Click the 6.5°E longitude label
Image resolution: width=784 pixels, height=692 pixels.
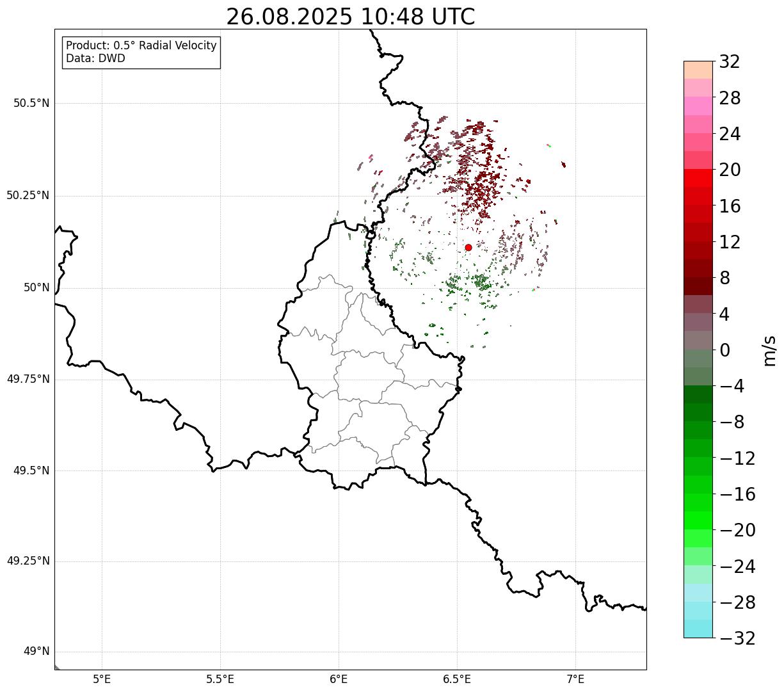[x=457, y=679]
